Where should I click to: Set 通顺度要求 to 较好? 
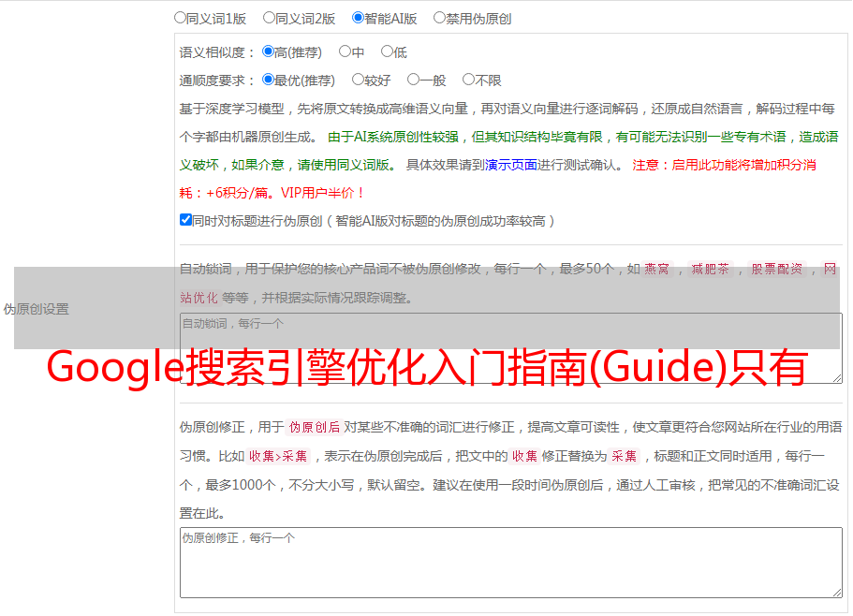(358, 80)
